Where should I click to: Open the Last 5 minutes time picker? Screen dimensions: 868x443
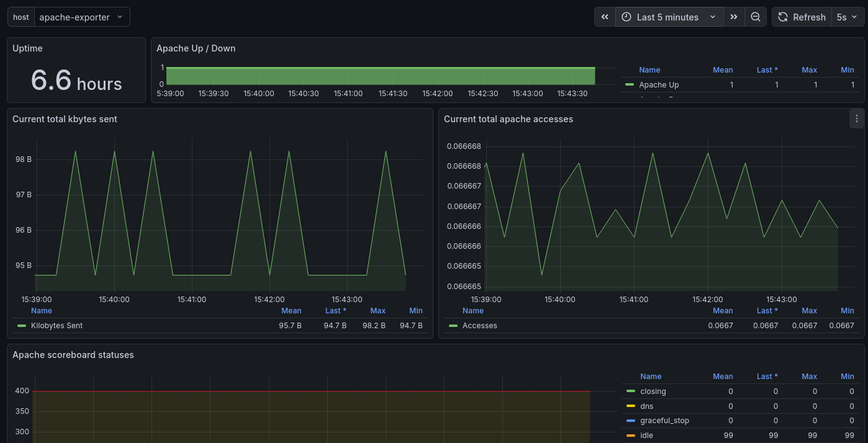[x=669, y=17]
